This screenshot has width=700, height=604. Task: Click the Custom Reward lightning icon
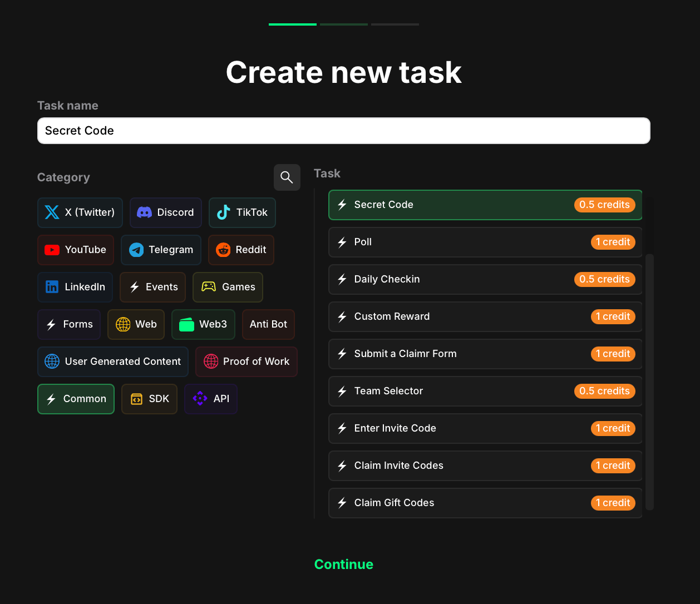[x=342, y=316]
